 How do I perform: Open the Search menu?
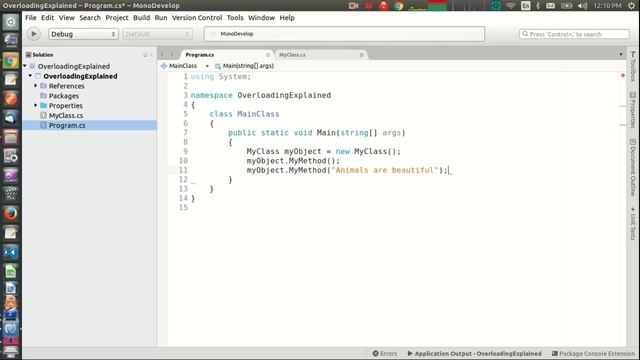90,18
